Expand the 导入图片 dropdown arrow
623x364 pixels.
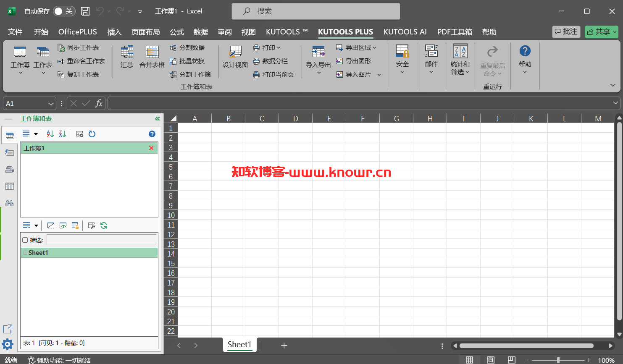point(379,75)
